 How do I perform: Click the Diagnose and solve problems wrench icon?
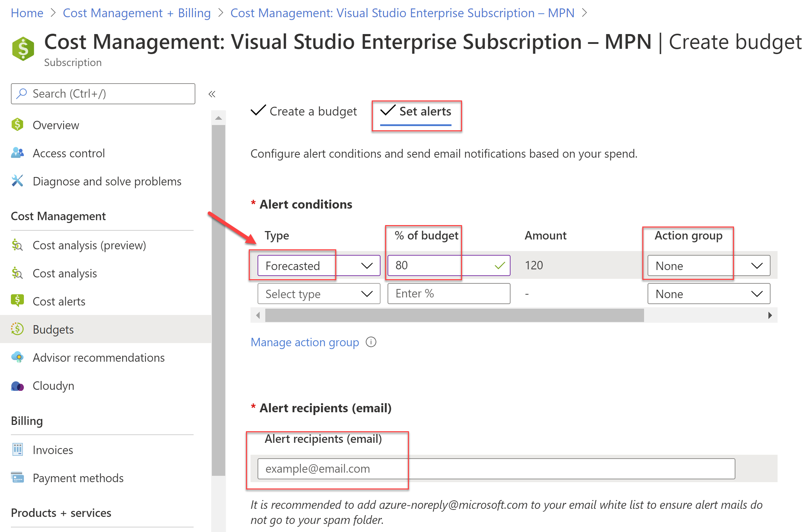(17, 181)
